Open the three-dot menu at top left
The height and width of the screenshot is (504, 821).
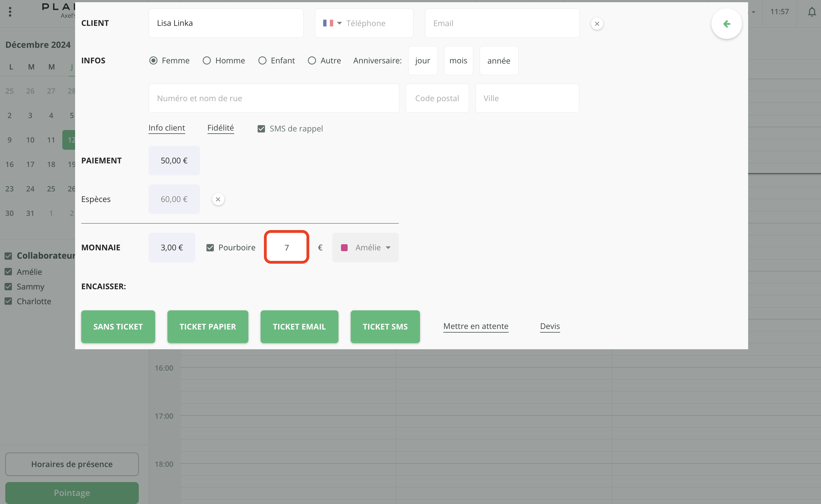[10, 12]
